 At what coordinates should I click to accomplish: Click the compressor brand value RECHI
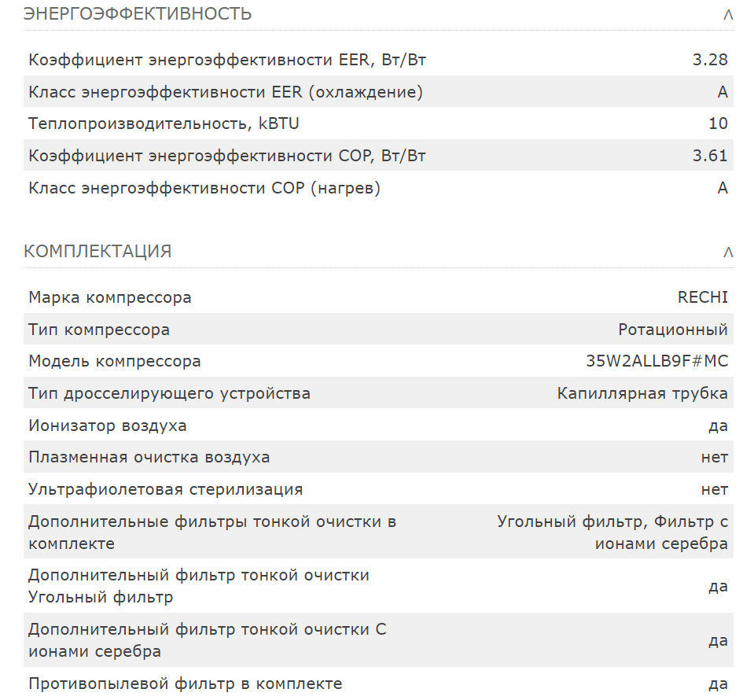pyautogui.click(x=703, y=297)
